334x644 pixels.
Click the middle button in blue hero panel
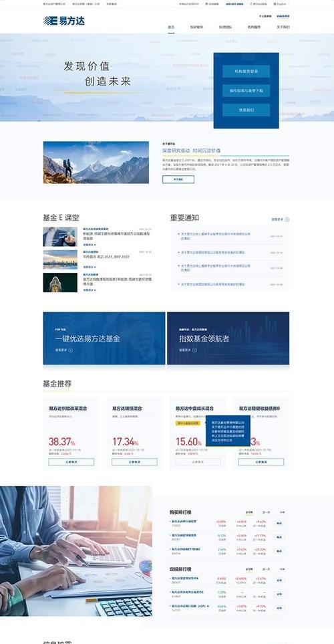pos(246,91)
